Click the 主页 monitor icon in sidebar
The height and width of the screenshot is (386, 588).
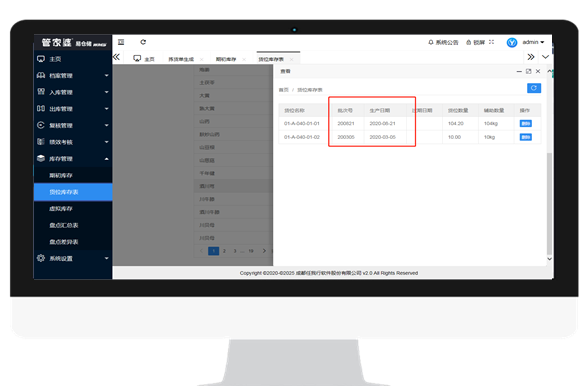click(41, 59)
